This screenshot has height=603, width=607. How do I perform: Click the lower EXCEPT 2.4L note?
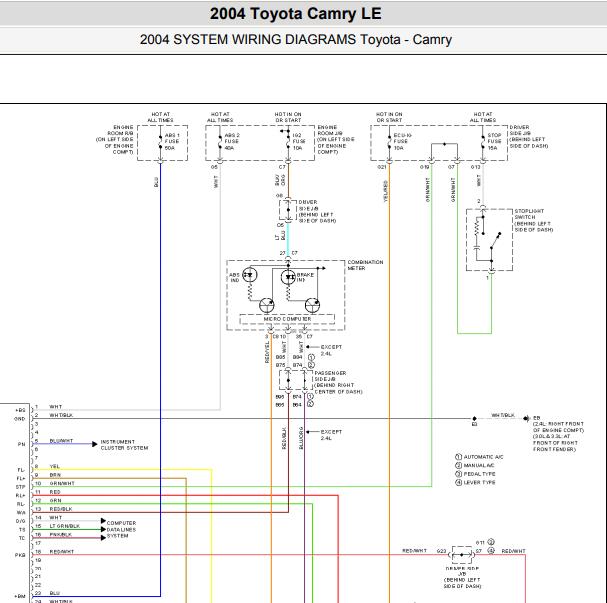pyautogui.click(x=331, y=435)
